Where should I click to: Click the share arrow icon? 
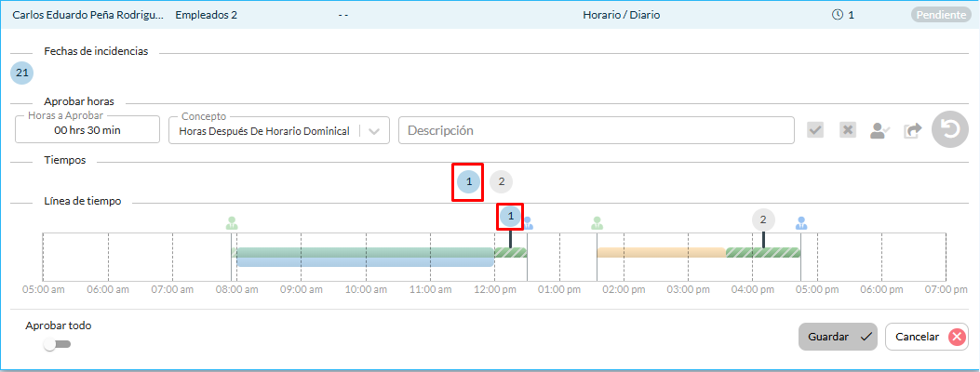(x=912, y=131)
